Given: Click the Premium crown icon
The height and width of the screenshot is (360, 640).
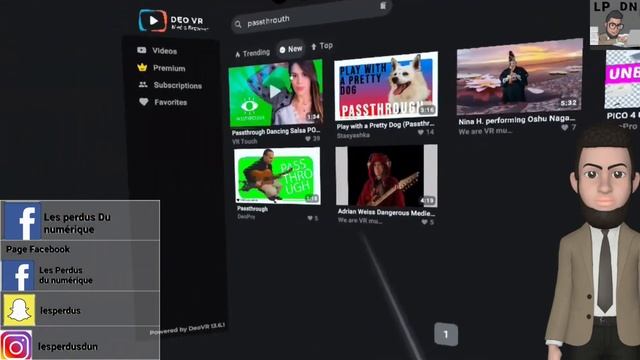Looking at the screenshot, I should 142,67.
